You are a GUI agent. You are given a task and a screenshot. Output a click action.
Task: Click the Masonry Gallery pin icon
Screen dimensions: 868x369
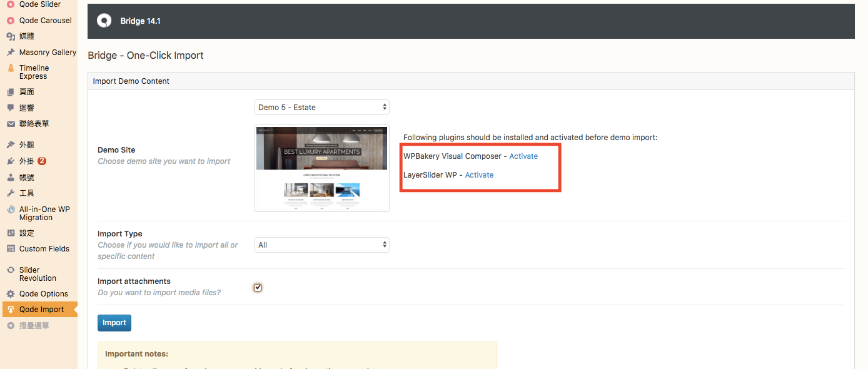coord(11,53)
